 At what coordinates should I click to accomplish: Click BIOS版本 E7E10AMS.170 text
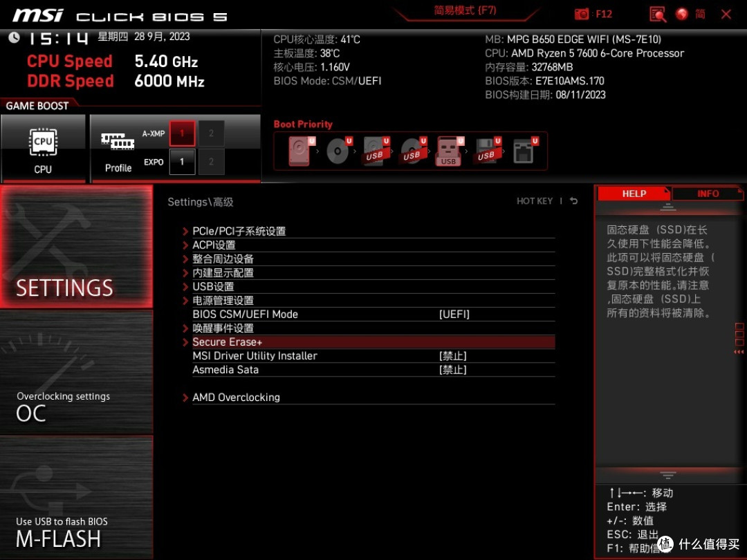pyautogui.click(x=544, y=81)
